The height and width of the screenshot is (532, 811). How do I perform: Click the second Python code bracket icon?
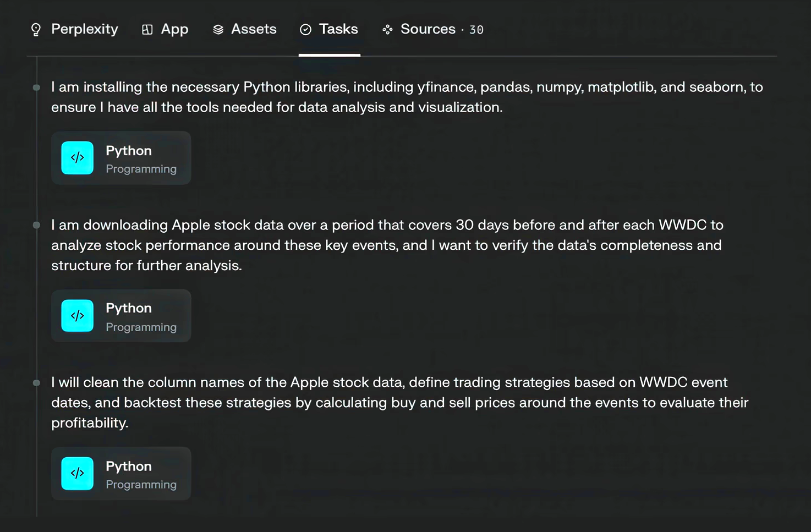pos(77,316)
